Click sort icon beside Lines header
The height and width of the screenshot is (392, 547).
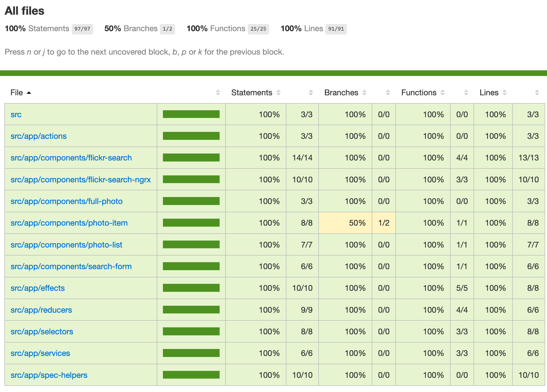tap(504, 93)
